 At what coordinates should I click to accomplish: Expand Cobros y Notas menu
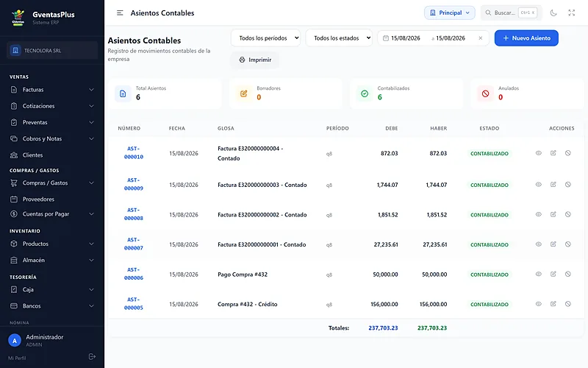coord(52,138)
